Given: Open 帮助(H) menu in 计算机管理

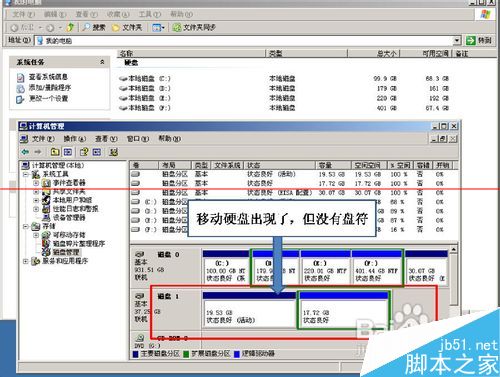Looking at the screenshot, I should point(170,139).
